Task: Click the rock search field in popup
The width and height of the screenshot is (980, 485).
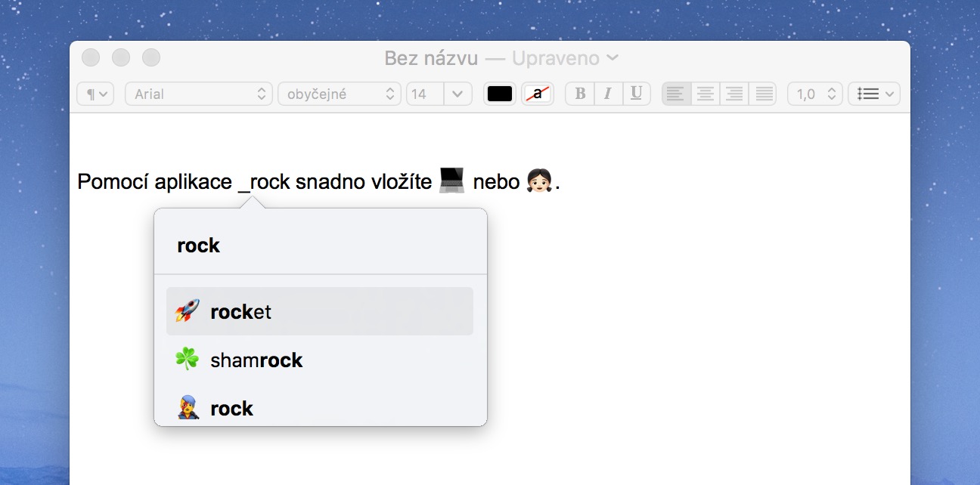Action: pyautogui.click(x=320, y=246)
